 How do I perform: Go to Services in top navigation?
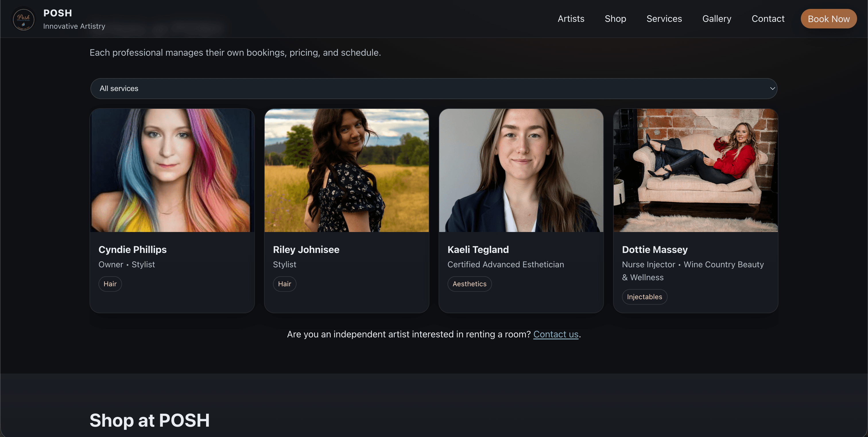click(664, 19)
